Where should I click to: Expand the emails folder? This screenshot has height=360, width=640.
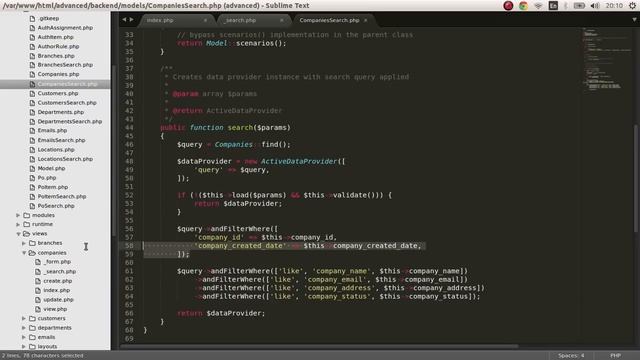pos(24,337)
